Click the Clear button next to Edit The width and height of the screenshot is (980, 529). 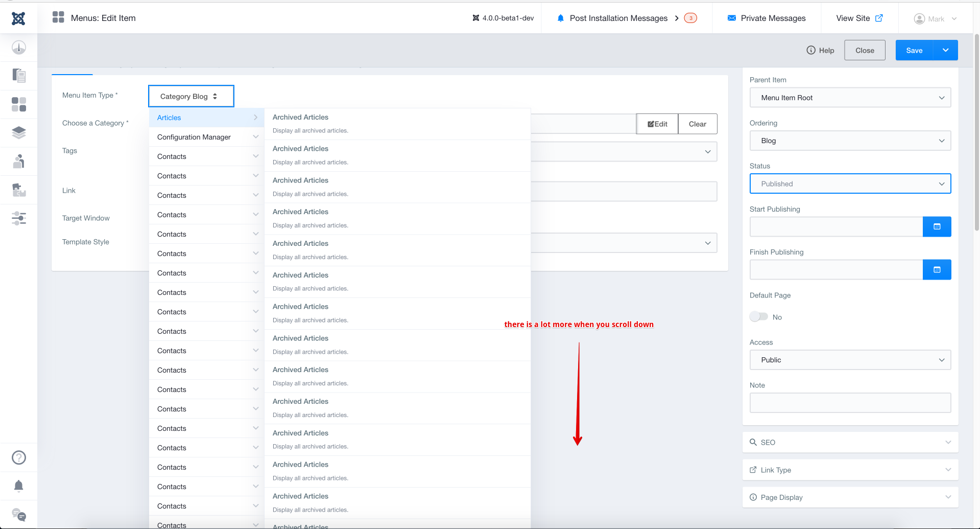[697, 124]
